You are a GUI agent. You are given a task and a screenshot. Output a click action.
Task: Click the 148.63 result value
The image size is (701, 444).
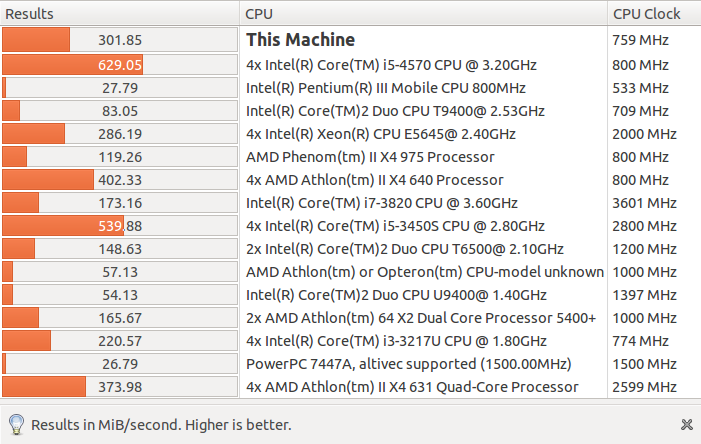120,249
